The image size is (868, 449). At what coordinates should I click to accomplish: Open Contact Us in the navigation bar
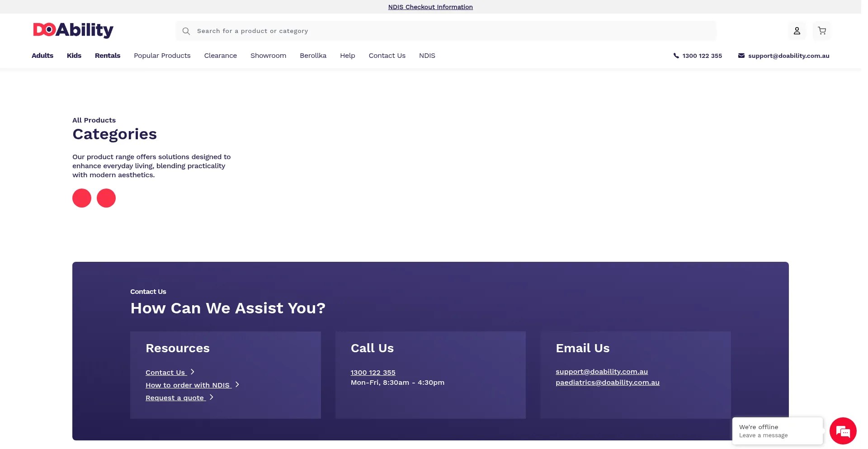tap(387, 56)
